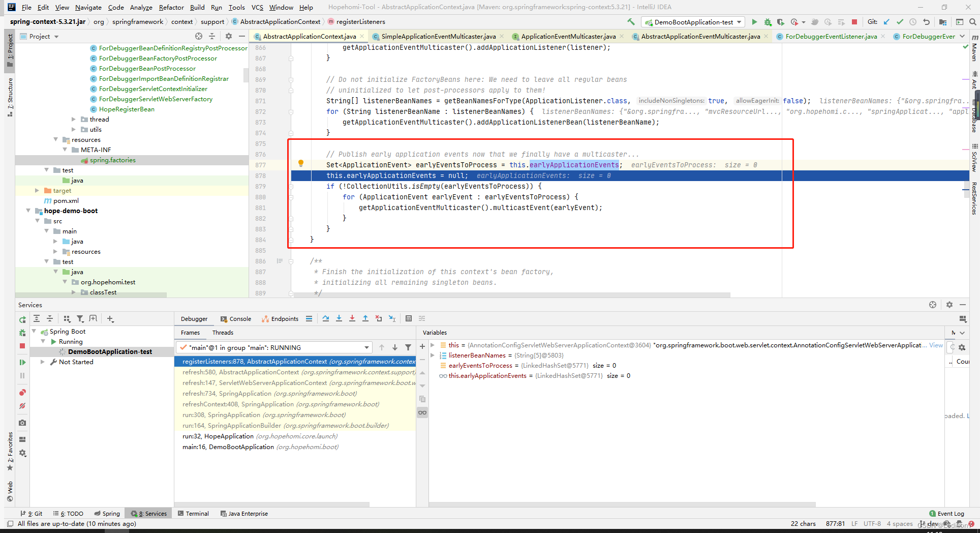This screenshot has height=533, width=980.
Task: Toggle the Terminal tool window button
Action: [x=193, y=513]
